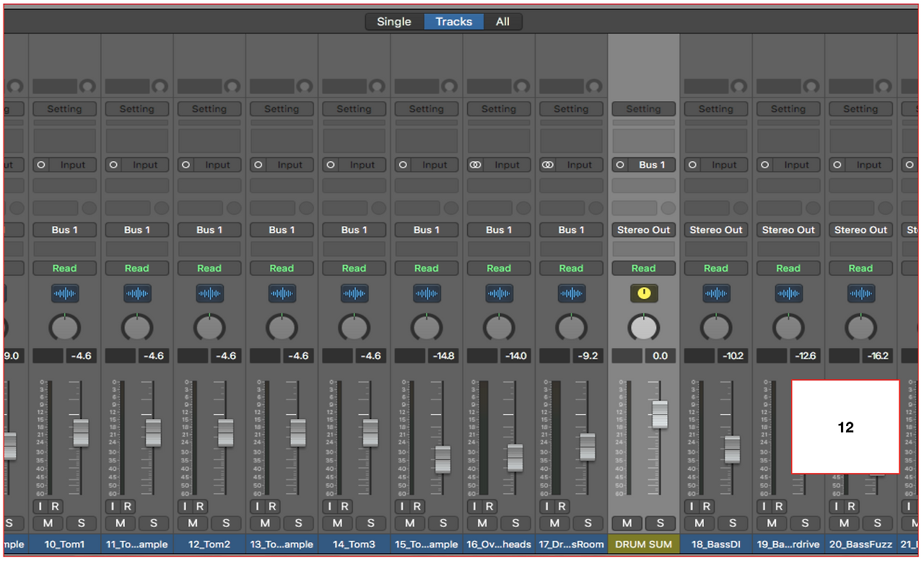This screenshot has height=564, width=924.
Task: Select the waveform icon on 12_Tom2
Action: 210,294
